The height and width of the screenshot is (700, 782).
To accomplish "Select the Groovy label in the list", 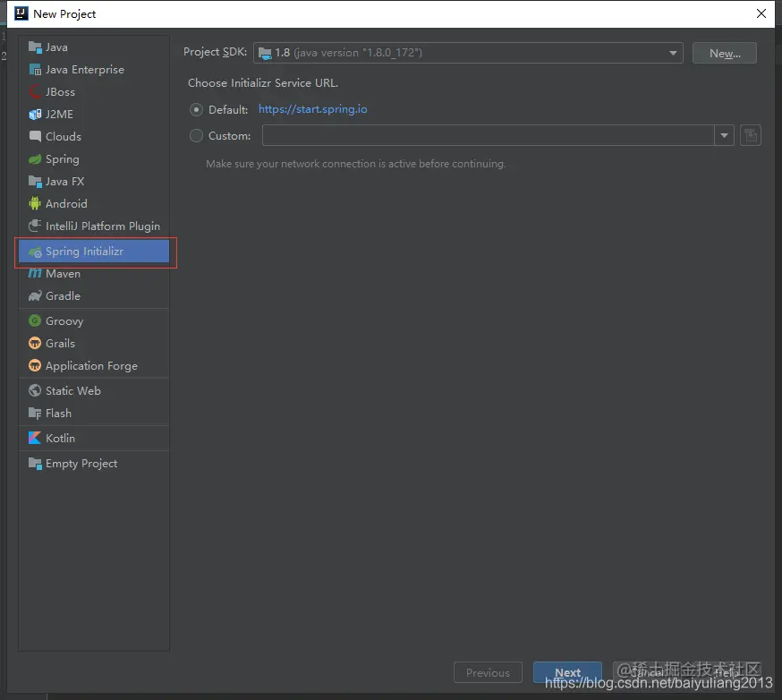I will (x=64, y=321).
